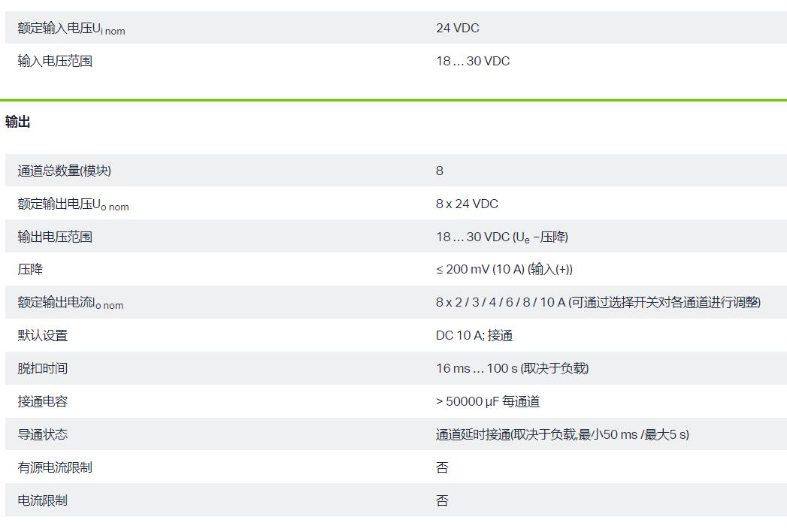Image resolution: width=787 pixels, height=532 pixels.
Task: Click the 导通状态 row label
Action: click(x=42, y=434)
